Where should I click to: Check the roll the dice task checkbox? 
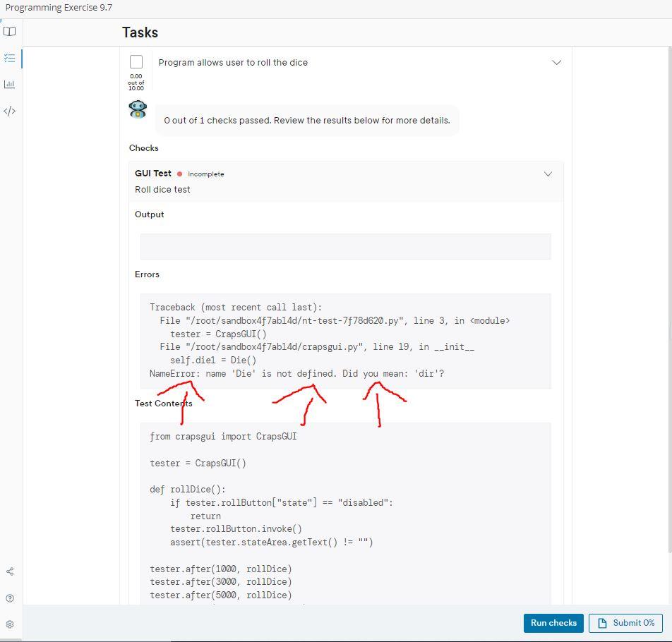coord(136,62)
